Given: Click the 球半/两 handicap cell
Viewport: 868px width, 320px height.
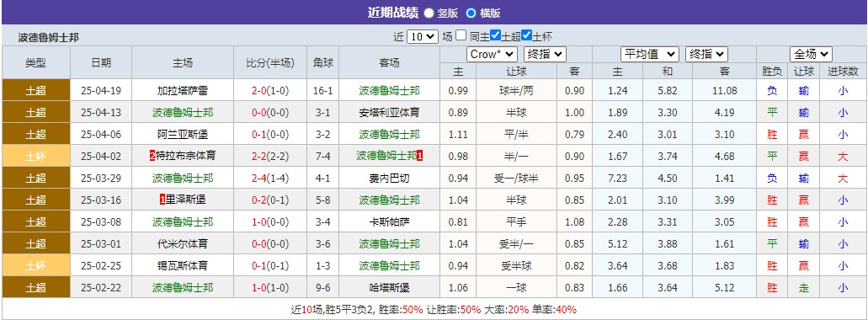Looking at the screenshot, I should pos(516,91).
